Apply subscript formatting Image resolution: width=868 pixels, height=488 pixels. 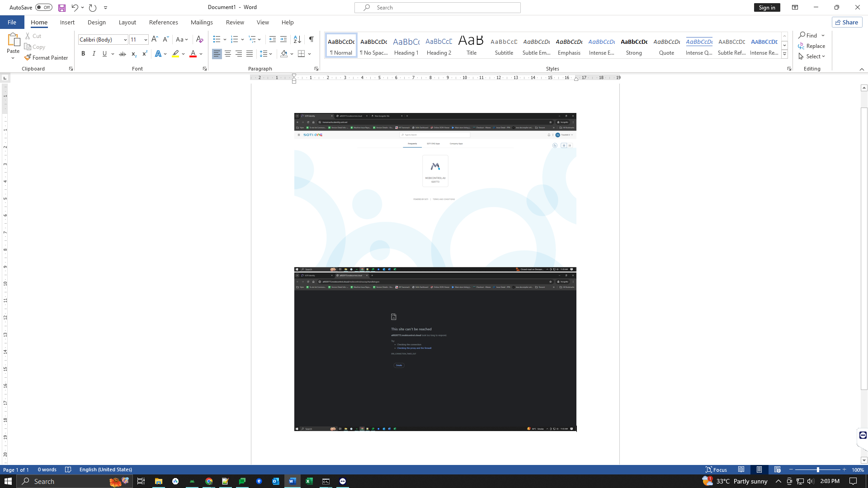134,54
